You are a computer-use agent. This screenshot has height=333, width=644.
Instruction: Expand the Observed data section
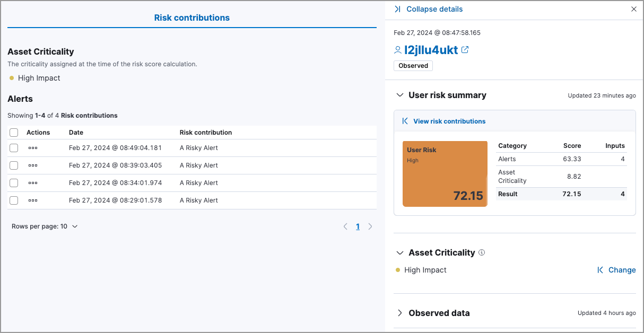pos(400,313)
